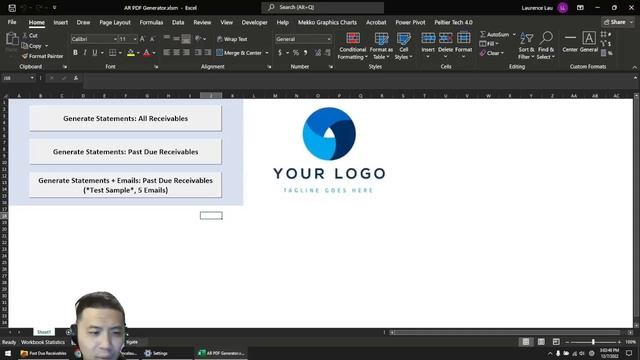Screen dimensions: 640x360
Task: Open the File menu
Action: pos(12,22)
